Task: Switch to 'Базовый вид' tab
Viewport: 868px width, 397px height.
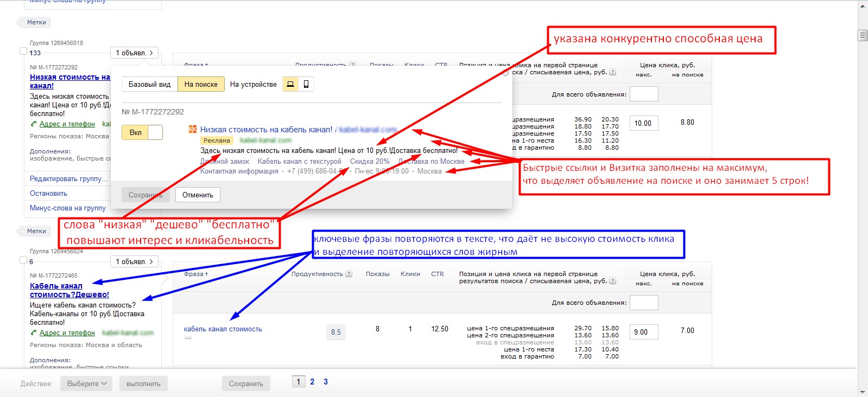Action: (x=149, y=84)
